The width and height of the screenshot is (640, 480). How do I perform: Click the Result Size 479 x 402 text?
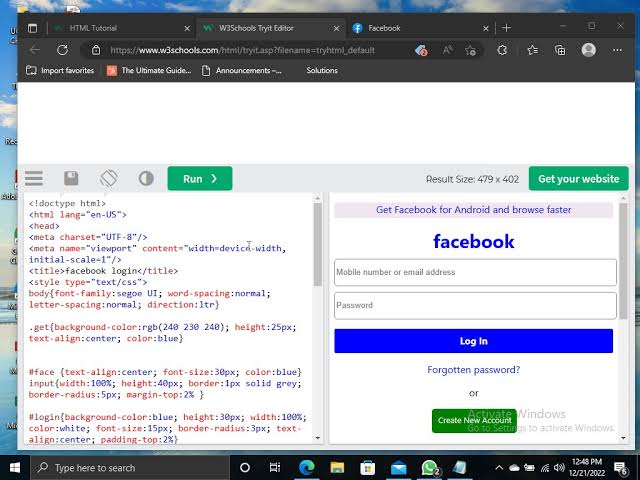472,179
